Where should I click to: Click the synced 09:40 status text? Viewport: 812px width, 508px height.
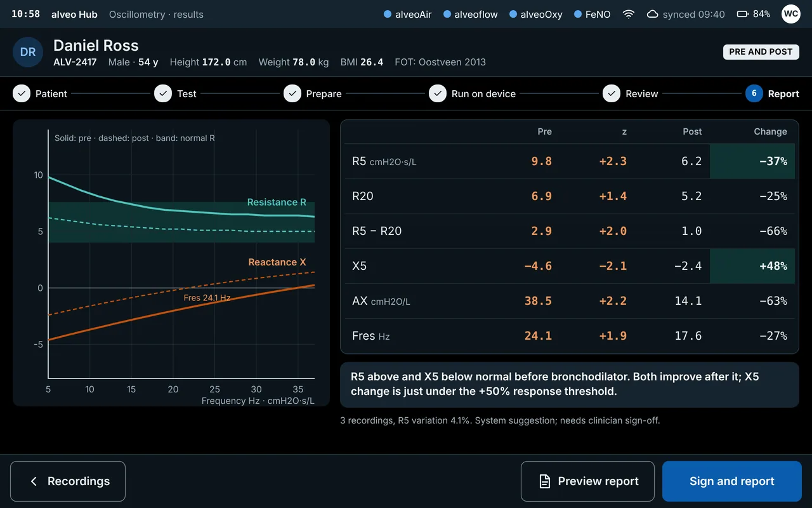tap(694, 14)
